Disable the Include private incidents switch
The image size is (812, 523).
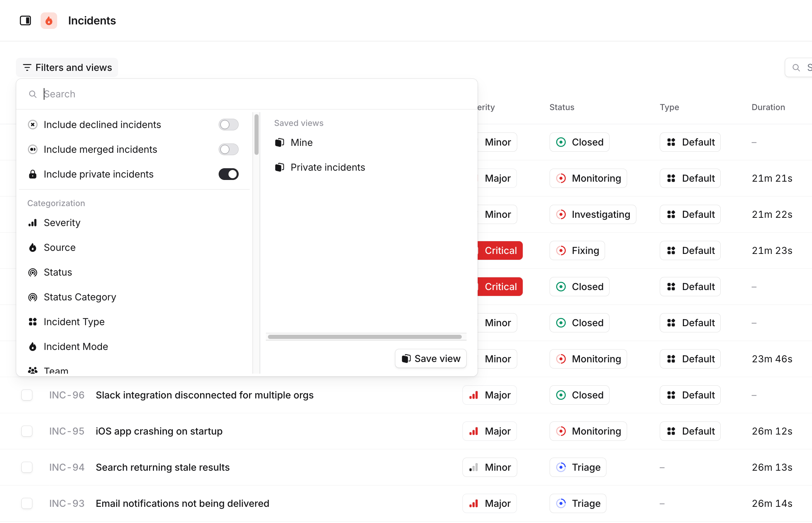[228, 174]
